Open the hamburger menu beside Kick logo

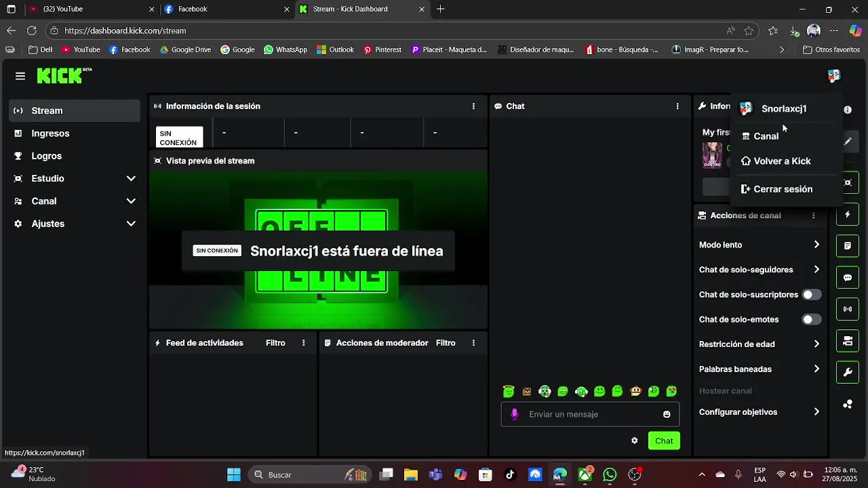pyautogui.click(x=20, y=76)
